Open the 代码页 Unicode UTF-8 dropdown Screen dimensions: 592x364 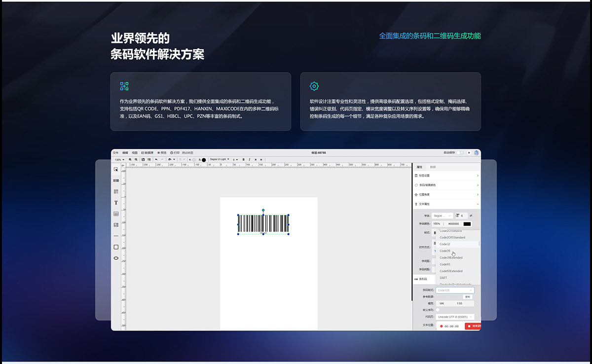455,317
